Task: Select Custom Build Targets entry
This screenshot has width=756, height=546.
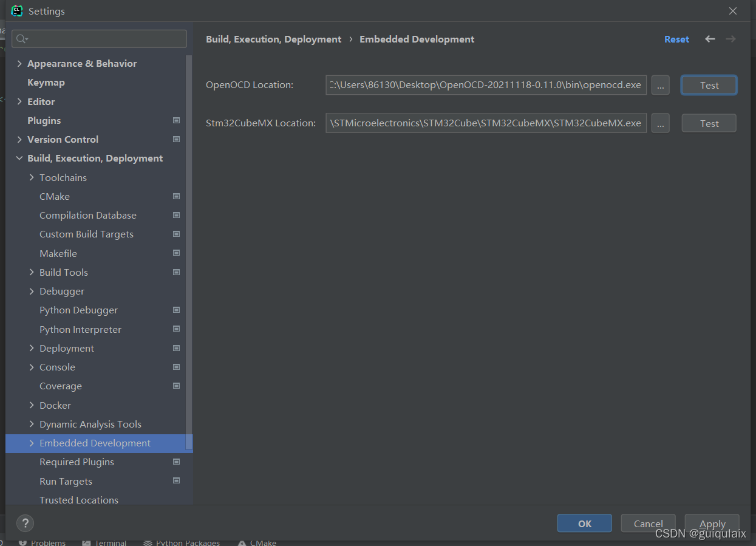Action: [86, 234]
